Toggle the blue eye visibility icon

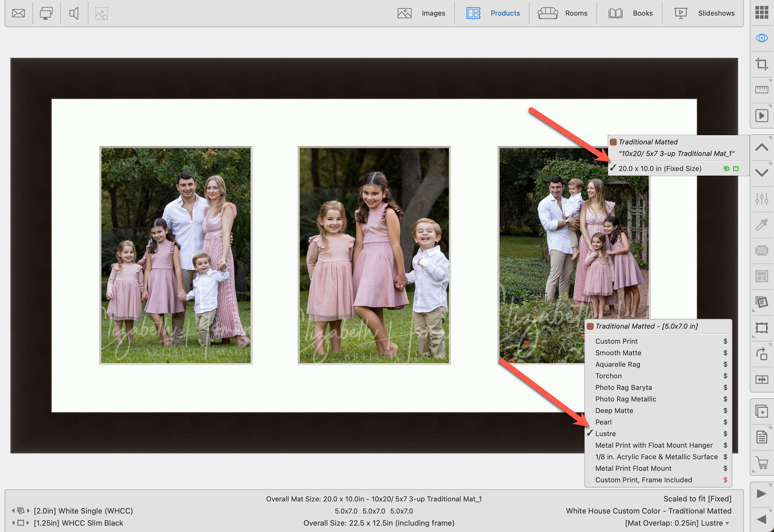click(x=761, y=38)
